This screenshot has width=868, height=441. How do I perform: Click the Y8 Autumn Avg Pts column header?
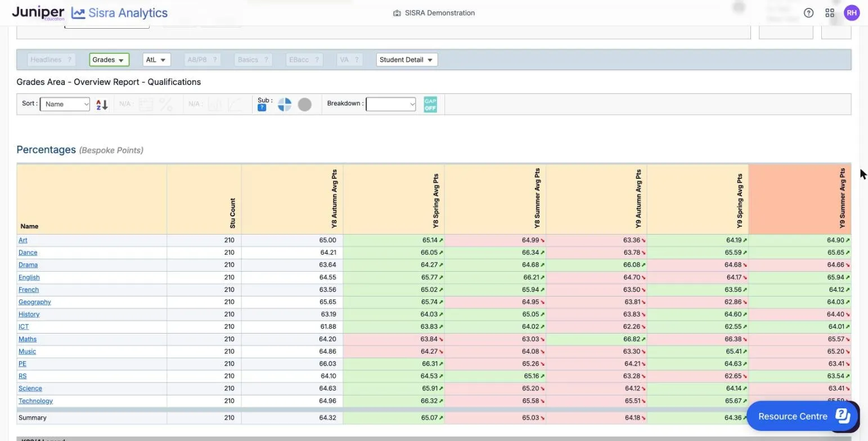click(292, 199)
